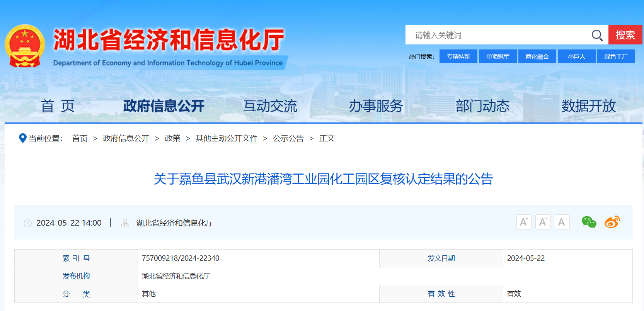Click the 分类 label cell
Screen dimensions: 644x311
tap(76, 294)
